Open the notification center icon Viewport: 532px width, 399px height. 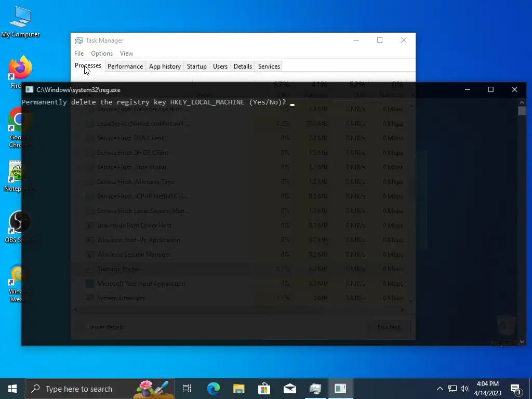(x=516, y=389)
